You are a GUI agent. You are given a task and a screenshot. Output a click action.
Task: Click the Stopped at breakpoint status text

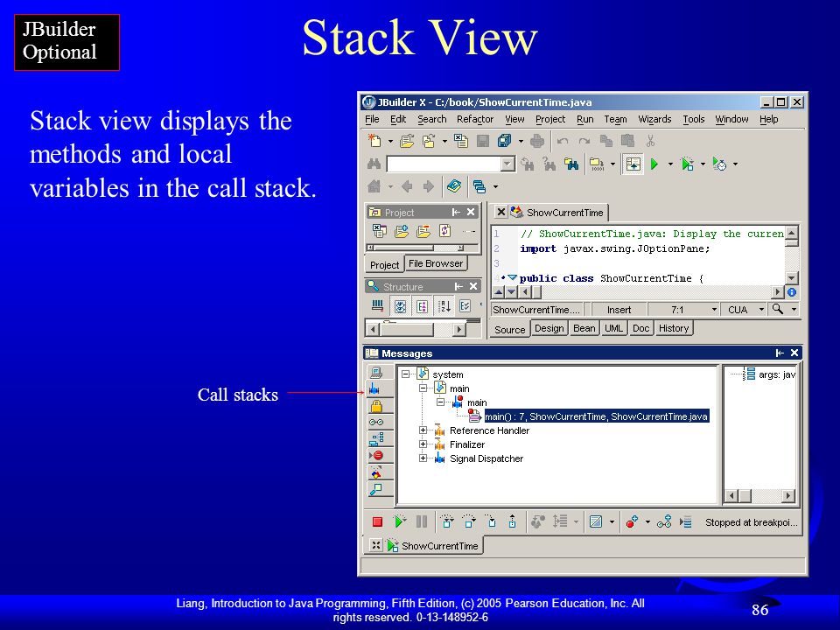point(751,522)
